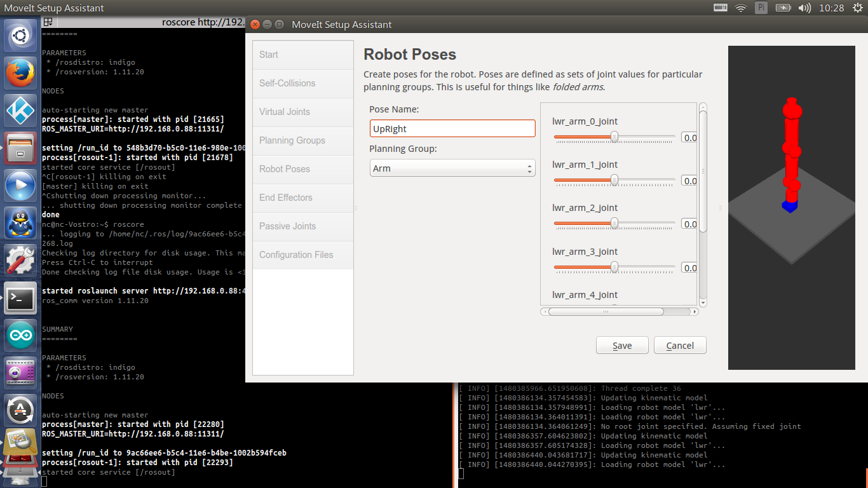Click 'No root joint specified' log line
Screen dimensions: 868x488
click(630, 426)
